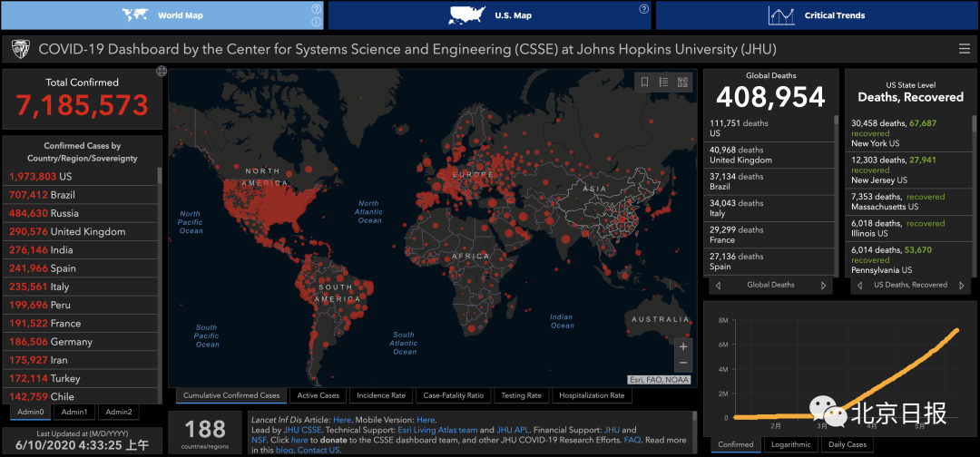Open the basemap gallery grid icon
This screenshot has height=457, width=980.
coord(681,82)
